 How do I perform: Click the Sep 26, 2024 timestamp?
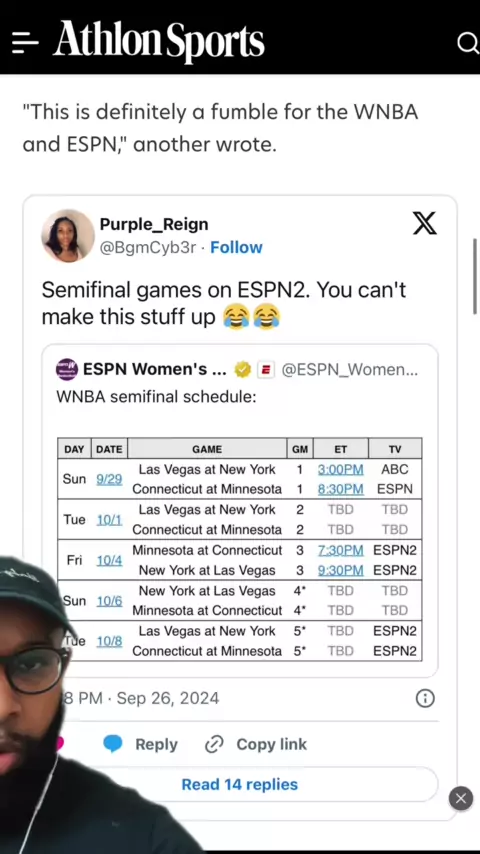tap(168, 698)
